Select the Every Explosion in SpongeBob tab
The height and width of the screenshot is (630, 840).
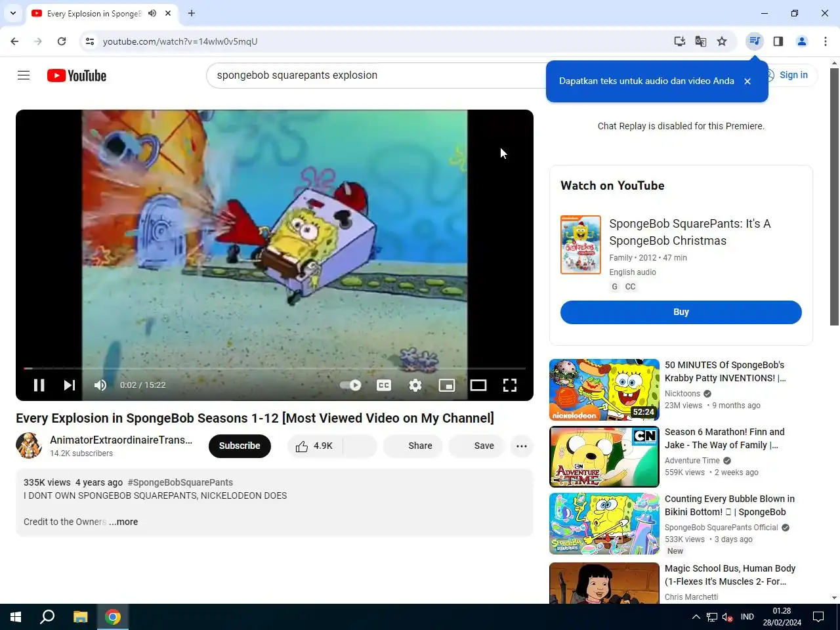(93, 13)
